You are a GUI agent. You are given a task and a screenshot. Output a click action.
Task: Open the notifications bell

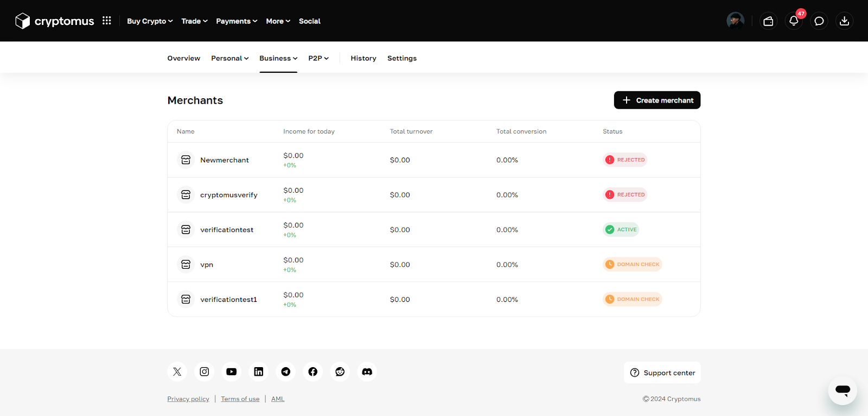[x=794, y=21]
